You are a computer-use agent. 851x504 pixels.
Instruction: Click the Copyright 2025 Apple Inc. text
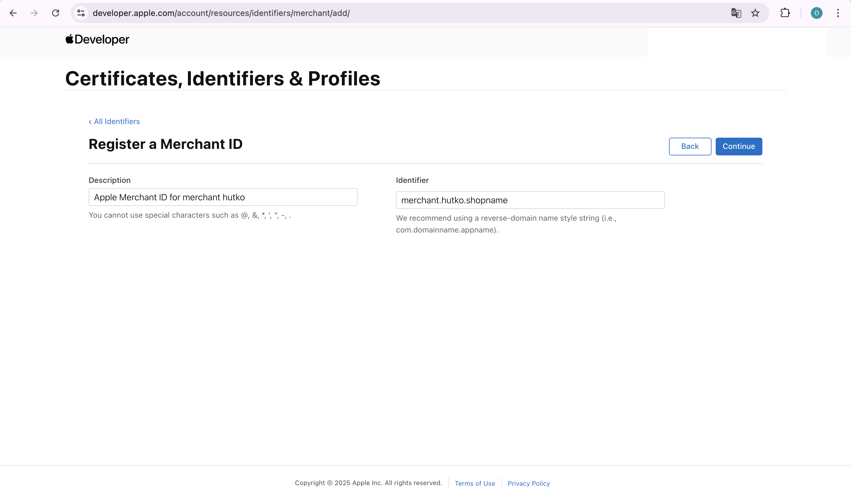point(368,483)
